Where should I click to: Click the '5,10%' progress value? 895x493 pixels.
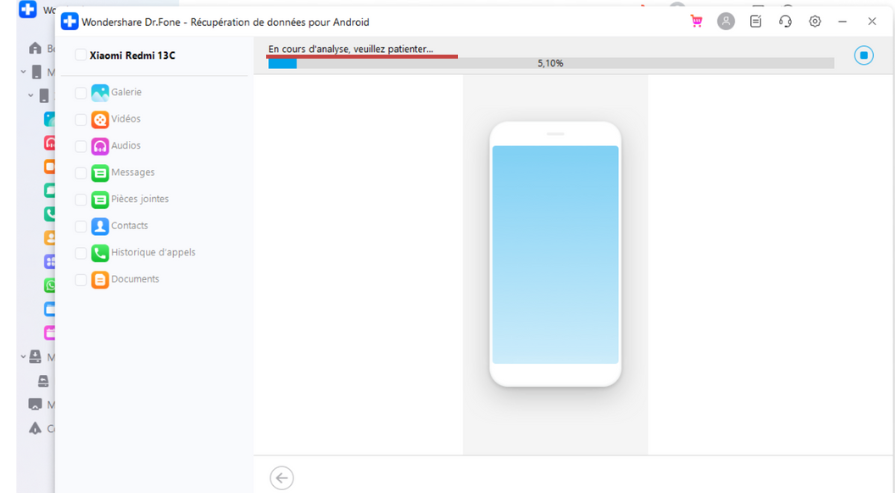click(x=550, y=63)
